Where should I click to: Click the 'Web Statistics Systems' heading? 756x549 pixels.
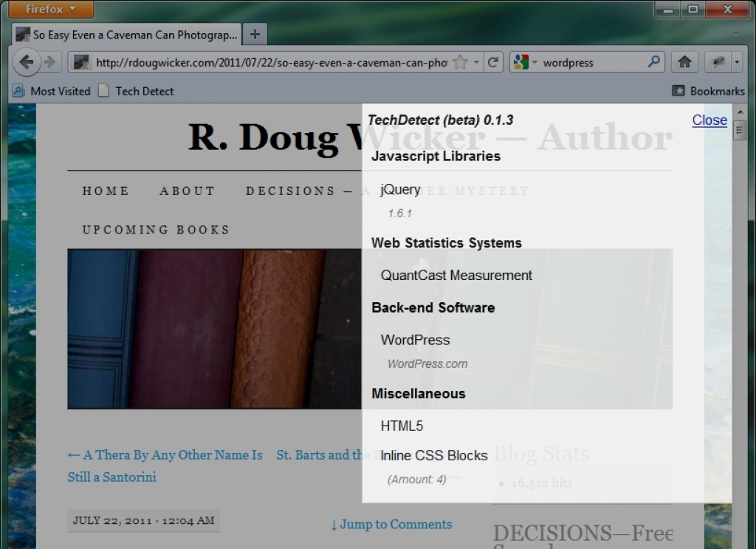pos(447,243)
